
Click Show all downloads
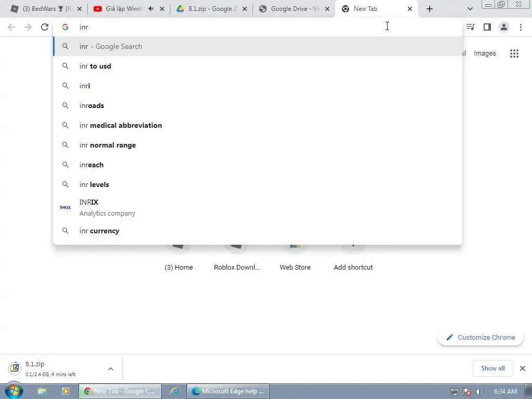pyautogui.click(x=493, y=368)
